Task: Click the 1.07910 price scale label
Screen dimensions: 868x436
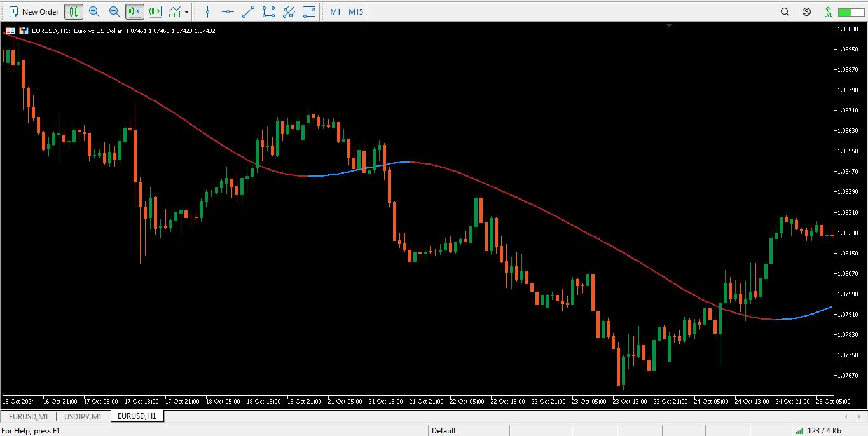Action: pyautogui.click(x=848, y=314)
